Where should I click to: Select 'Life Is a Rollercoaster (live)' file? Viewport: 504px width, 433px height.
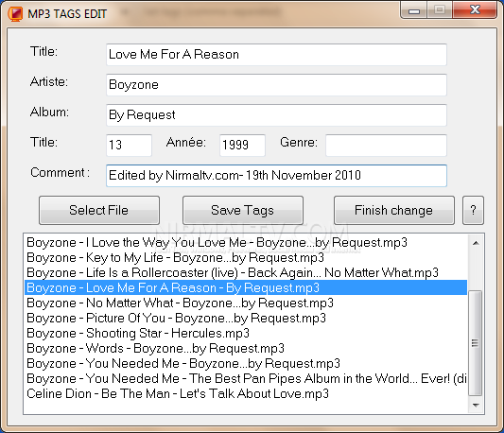(246, 272)
